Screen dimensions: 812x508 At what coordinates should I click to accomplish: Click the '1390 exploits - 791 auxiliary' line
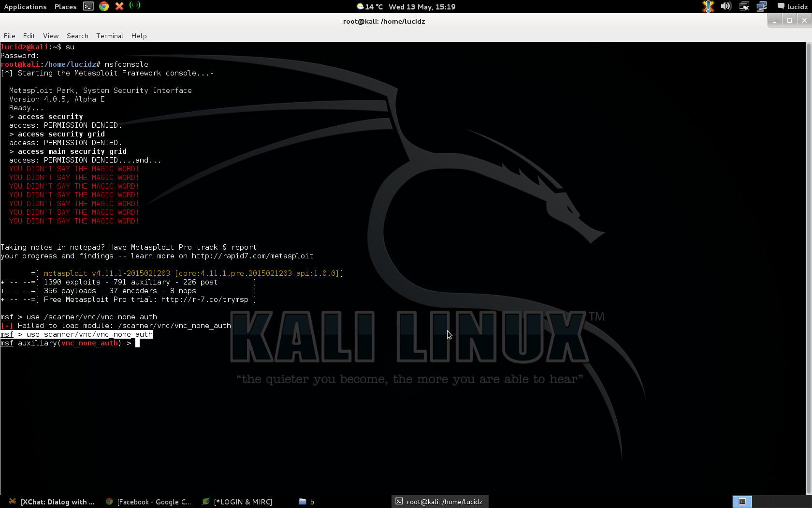129,282
